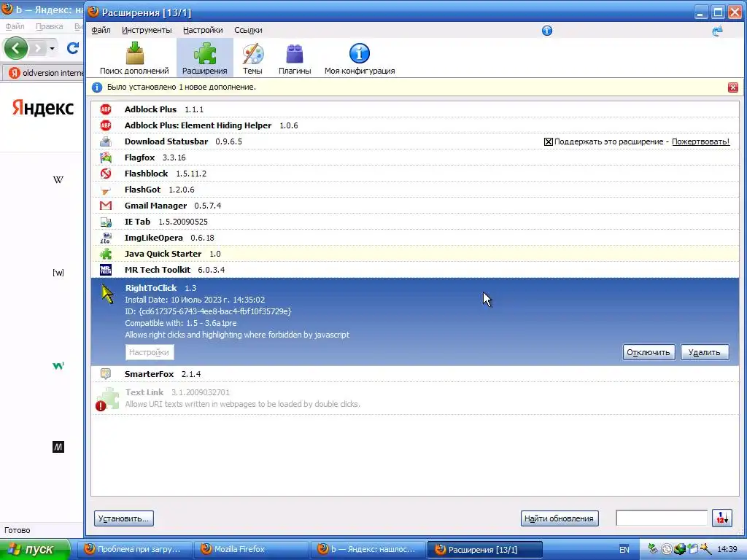Open the Настройки menu
Screen dimensions: 747x560
tap(203, 30)
